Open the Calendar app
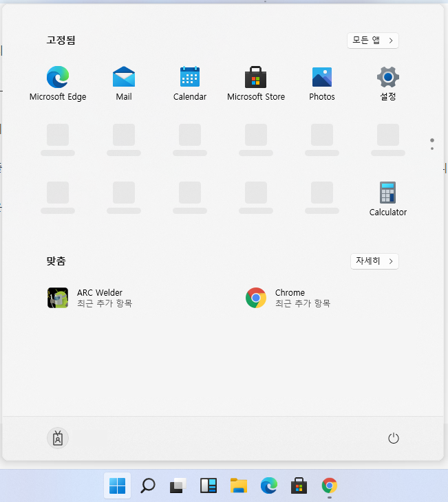 (190, 83)
